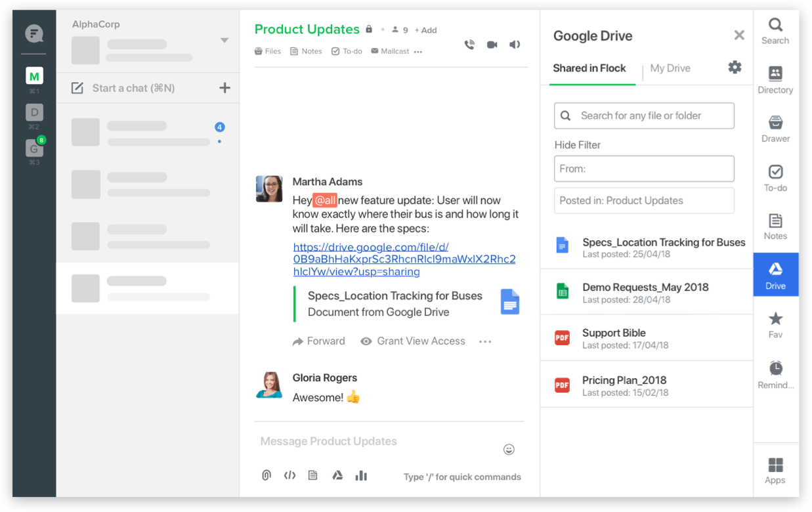Click the From: filter field
This screenshot has height=512, width=812.
(x=644, y=169)
